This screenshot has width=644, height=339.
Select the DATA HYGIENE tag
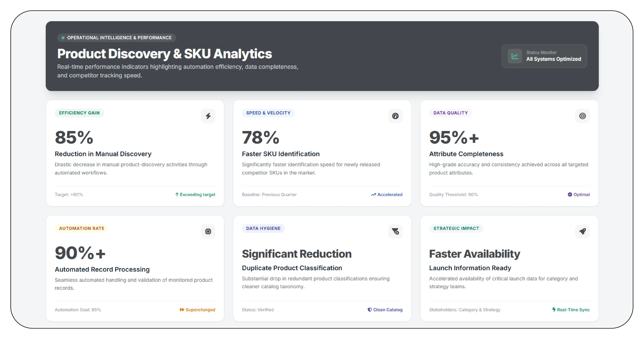(263, 228)
